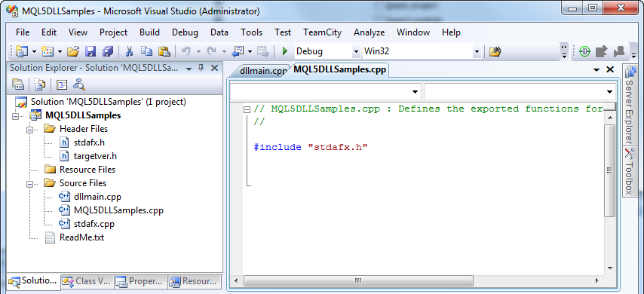Click the Navigate Forward icon
Image resolution: width=644 pixels, height=294 pixels.
pyautogui.click(x=262, y=51)
